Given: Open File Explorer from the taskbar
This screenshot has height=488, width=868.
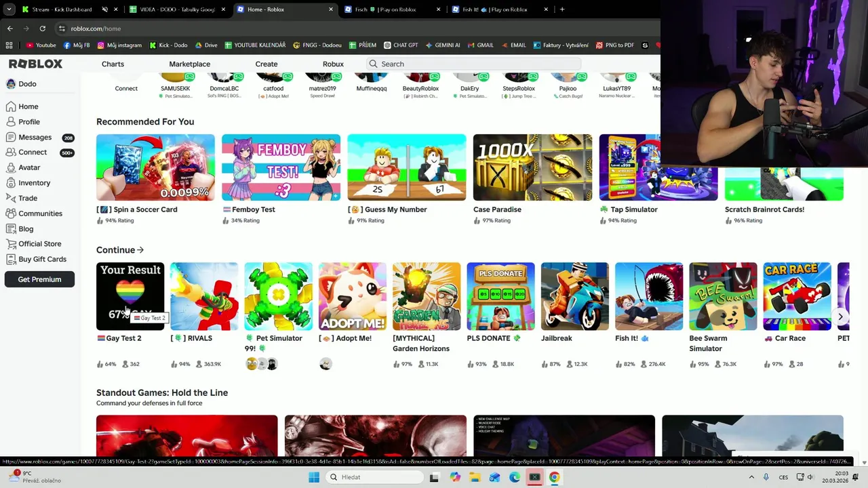Looking at the screenshot, I should 475,477.
